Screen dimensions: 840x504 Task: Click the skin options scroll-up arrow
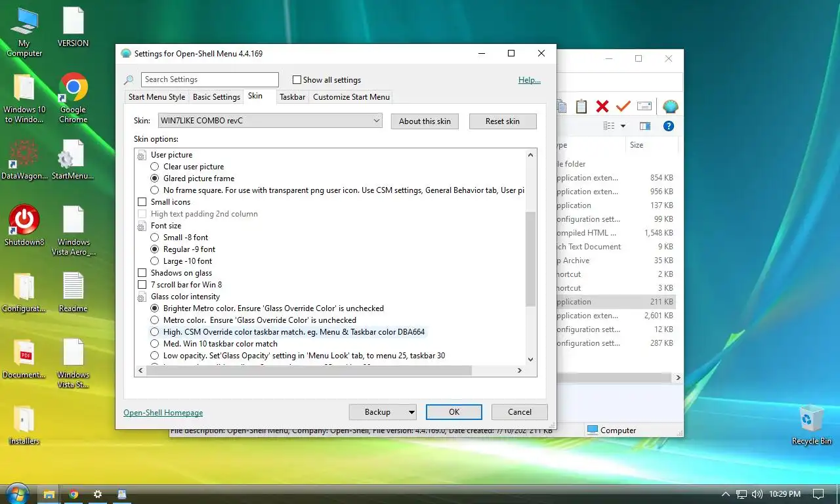[x=530, y=156]
